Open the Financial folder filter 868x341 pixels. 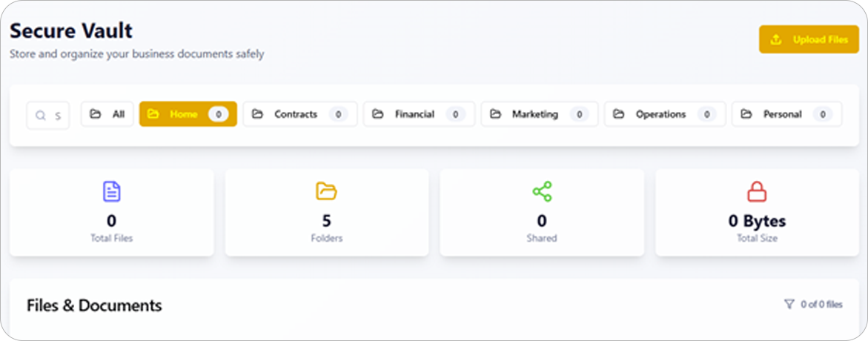(x=418, y=114)
